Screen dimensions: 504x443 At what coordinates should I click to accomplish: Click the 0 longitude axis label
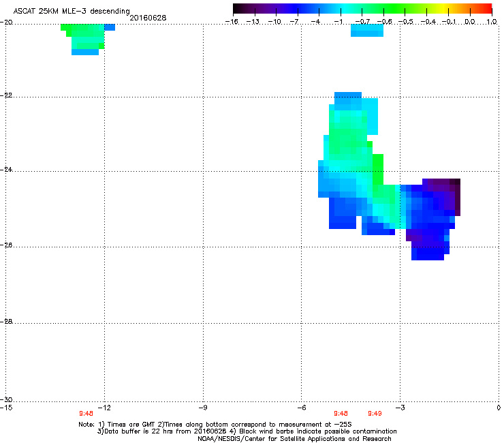(x=499, y=408)
